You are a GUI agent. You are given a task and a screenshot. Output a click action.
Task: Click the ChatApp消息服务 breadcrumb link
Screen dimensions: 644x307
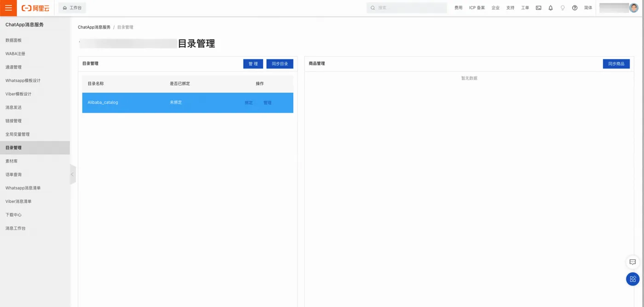pos(94,27)
